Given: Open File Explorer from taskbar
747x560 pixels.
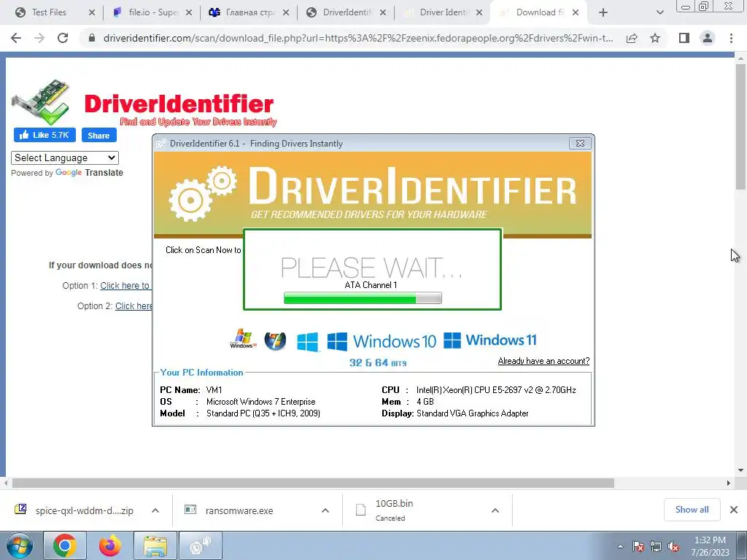Looking at the screenshot, I should pos(155,545).
